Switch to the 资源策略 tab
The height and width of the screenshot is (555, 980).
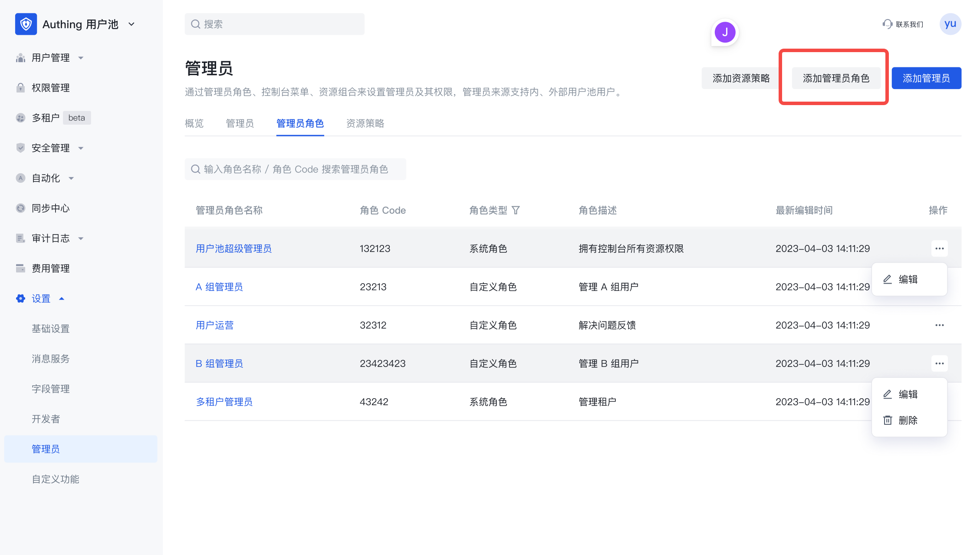pos(365,123)
